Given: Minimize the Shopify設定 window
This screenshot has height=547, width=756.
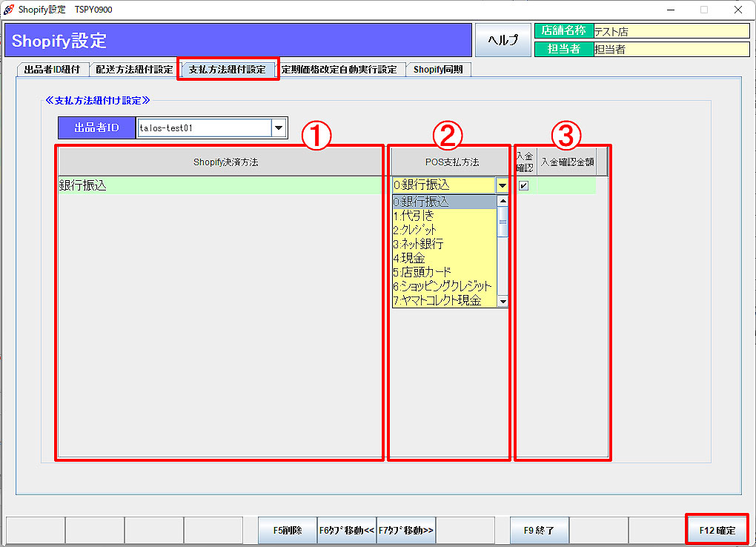Looking at the screenshot, I should 671,10.
